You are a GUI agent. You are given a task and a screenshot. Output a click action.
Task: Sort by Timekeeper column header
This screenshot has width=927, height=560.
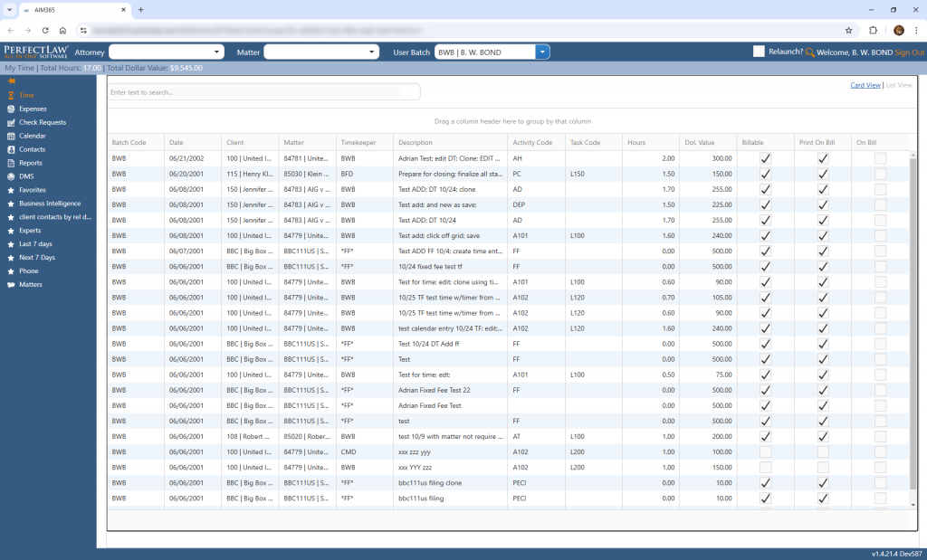click(x=358, y=142)
